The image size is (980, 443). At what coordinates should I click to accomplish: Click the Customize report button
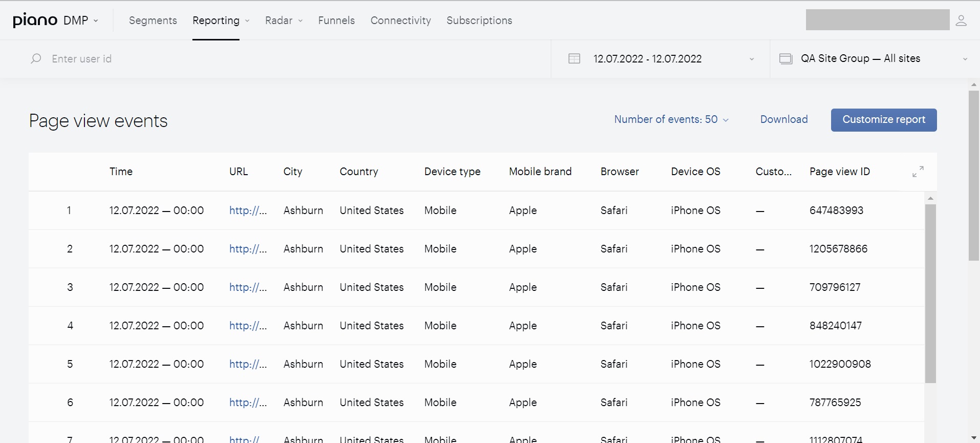click(884, 120)
